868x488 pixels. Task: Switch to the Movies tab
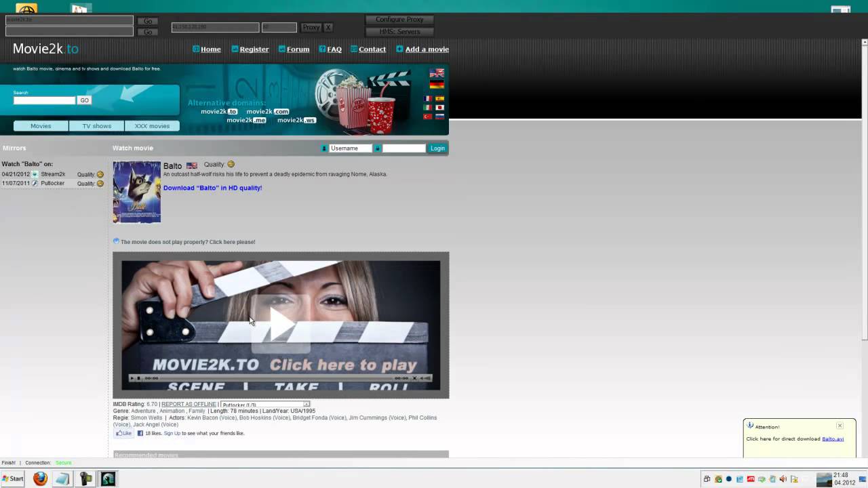click(x=41, y=126)
